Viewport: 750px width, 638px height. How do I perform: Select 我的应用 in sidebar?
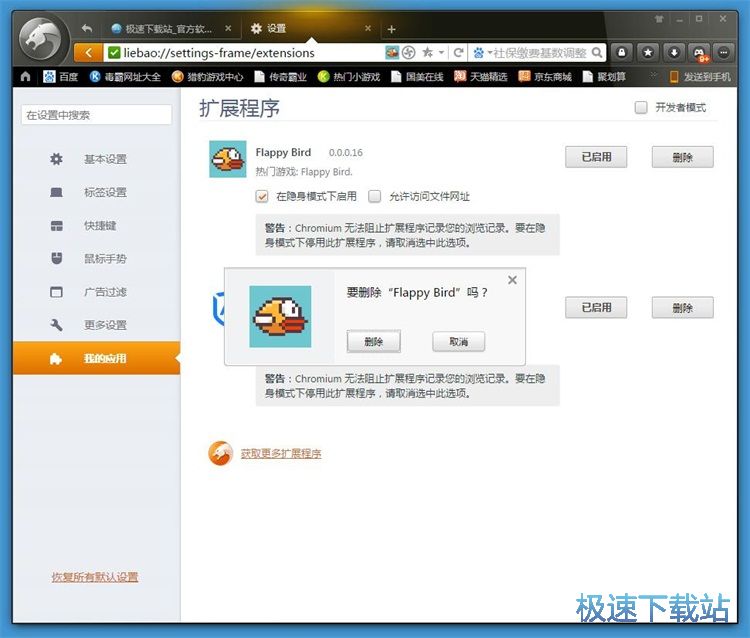pyautogui.click(x=96, y=358)
